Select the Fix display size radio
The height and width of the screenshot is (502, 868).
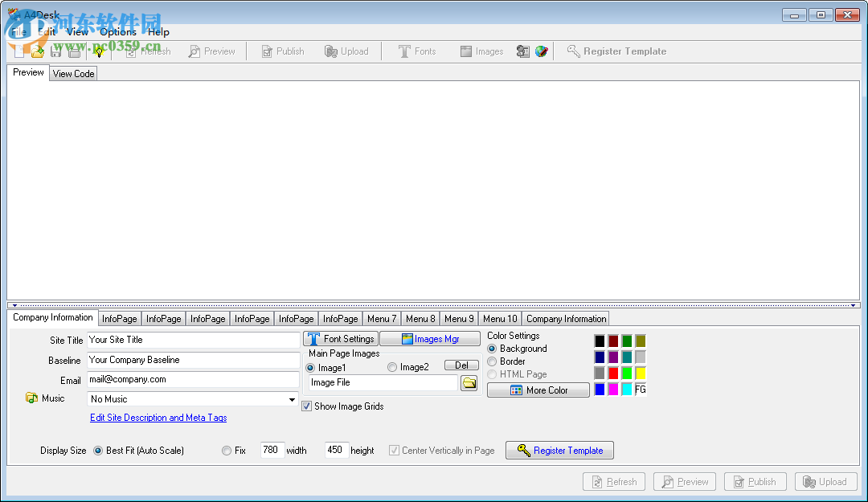(x=227, y=451)
